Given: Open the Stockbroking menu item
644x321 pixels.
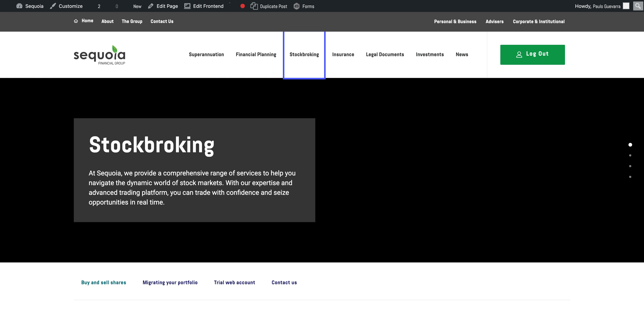Looking at the screenshot, I should tap(304, 54).
